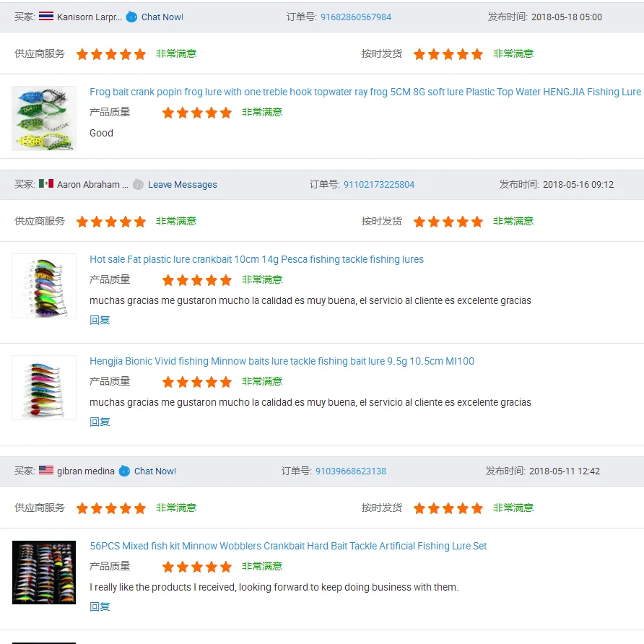The height and width of the screenshot is (644, 644).
Task: Reply to the Hot sale Fat plastic lure review
Action: (x=100, y=320)
